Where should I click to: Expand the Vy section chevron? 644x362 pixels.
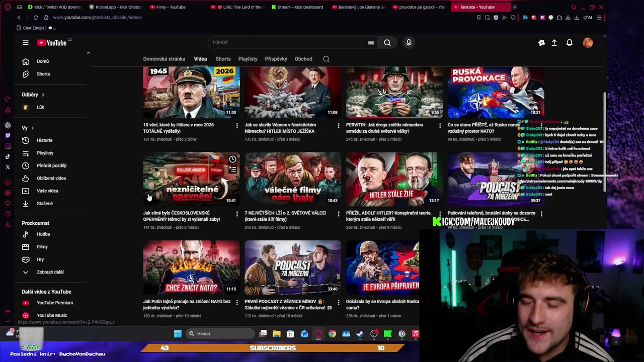point(32,128)
